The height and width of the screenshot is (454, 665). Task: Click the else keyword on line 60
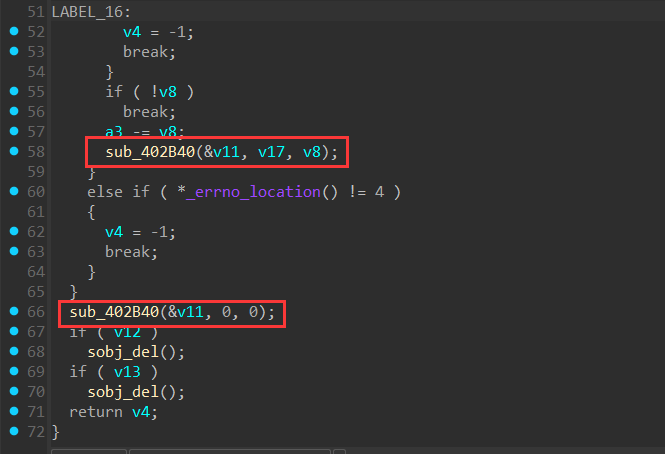coord(105,192)
